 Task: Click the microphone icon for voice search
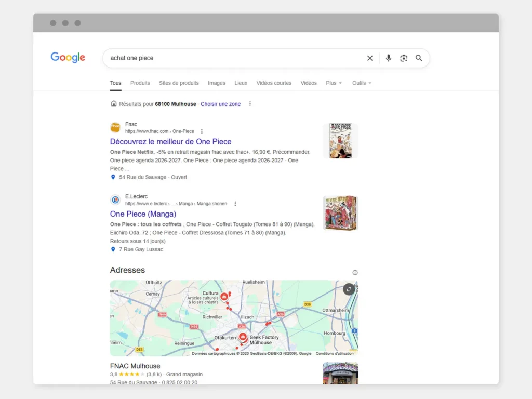[389, 58]
